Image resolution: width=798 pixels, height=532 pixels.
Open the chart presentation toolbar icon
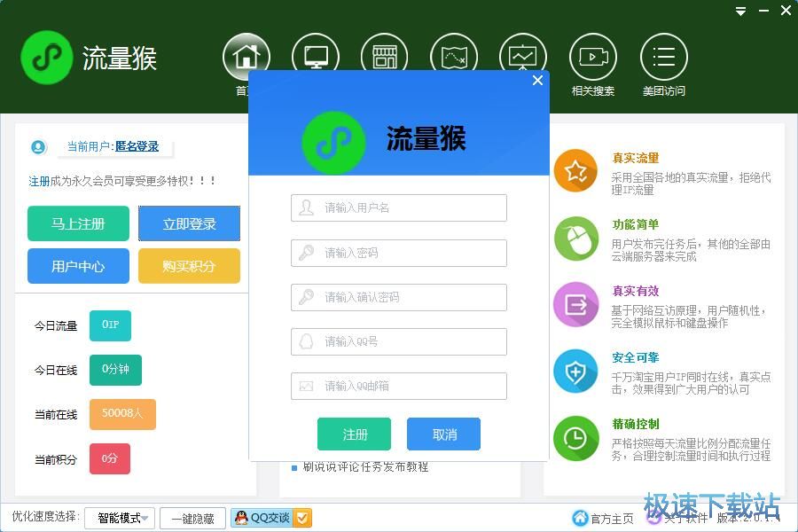point(523,57)
